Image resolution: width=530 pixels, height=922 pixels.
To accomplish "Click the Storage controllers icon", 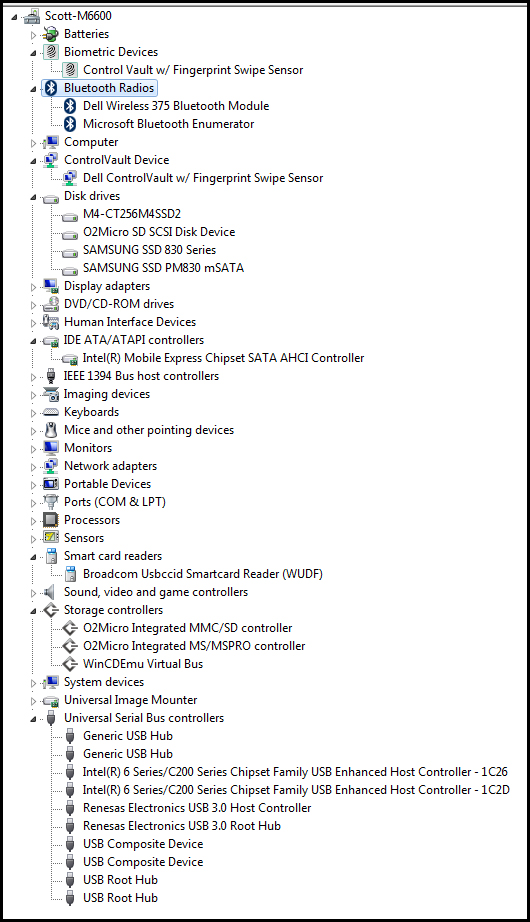I will (51, 610).
